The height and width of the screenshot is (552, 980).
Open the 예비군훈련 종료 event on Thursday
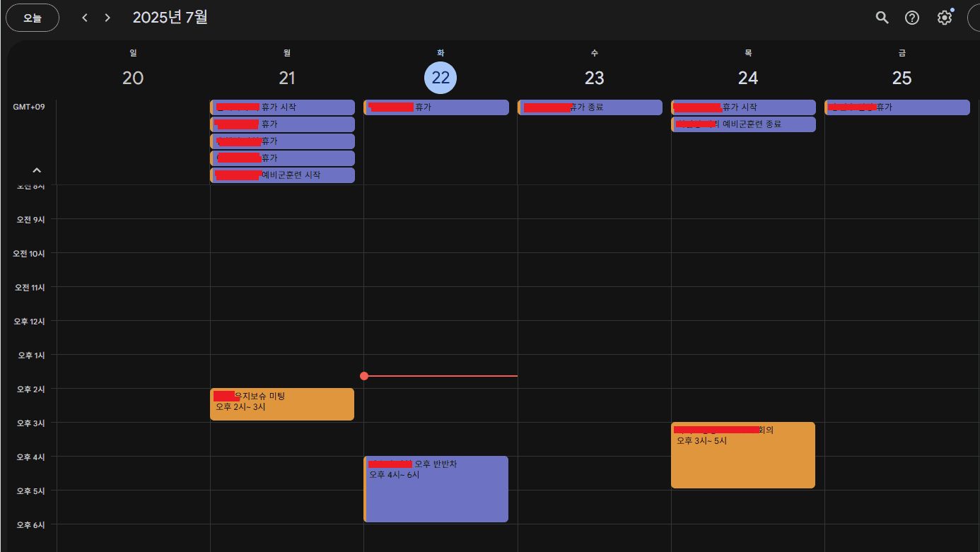click(744, 124)
